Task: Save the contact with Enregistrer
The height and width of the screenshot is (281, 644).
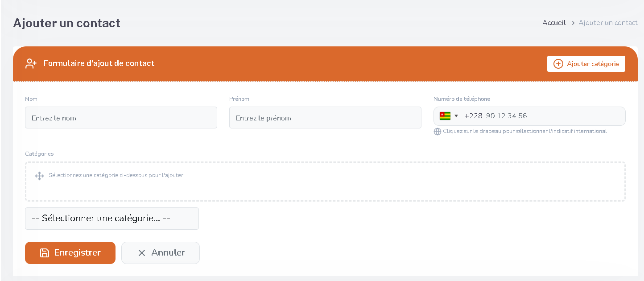Action: 70,253
